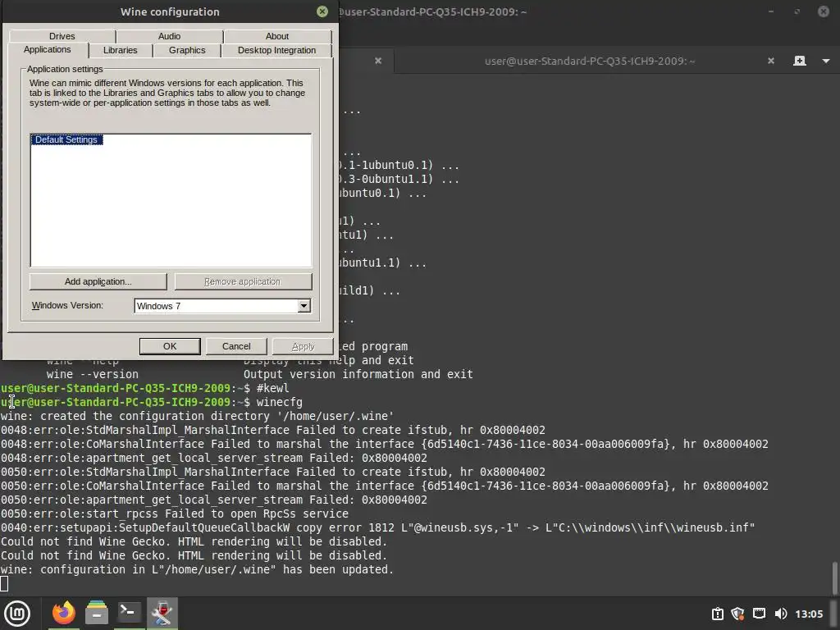Click Cancel in Wine configuration

pyautogui.click(x=236, y=346)
